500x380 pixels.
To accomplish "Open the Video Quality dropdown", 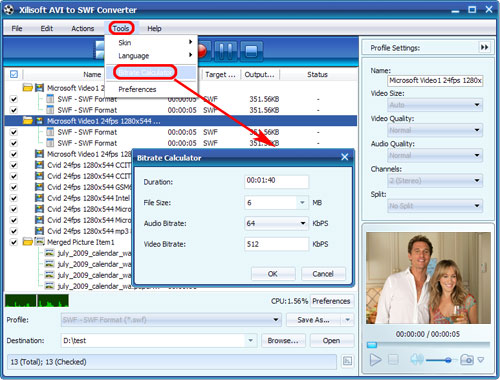I will [x=435, y=130].
